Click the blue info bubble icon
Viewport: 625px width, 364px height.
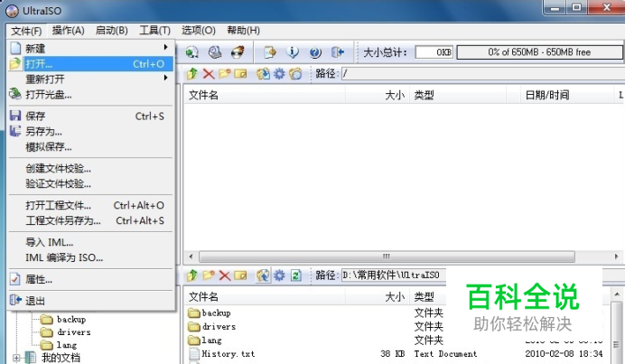coord(293,52)
